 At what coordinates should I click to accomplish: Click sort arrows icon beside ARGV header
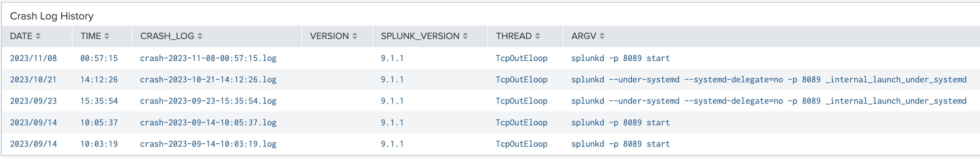click(x=602, y=36)
